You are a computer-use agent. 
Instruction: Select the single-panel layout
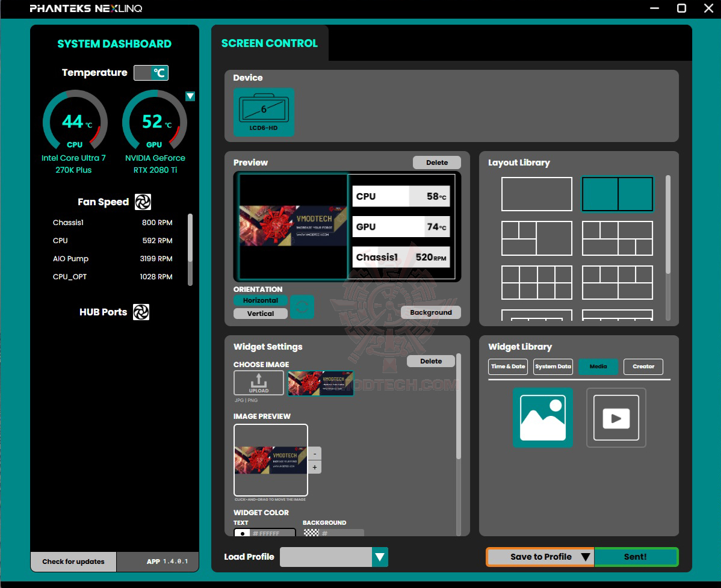pyautogui.click(x=537, y=194)
